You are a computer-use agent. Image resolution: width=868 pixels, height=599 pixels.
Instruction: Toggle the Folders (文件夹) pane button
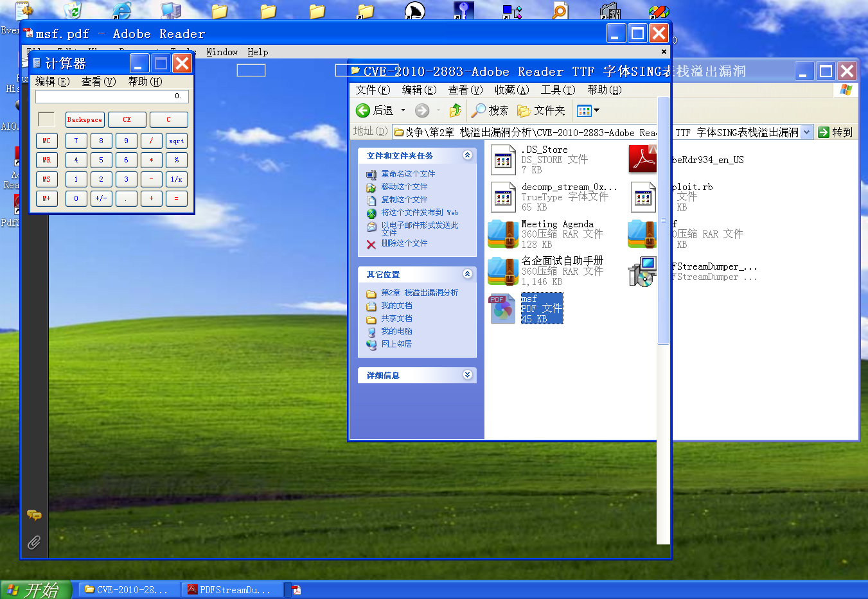click(x=541, y=110)
